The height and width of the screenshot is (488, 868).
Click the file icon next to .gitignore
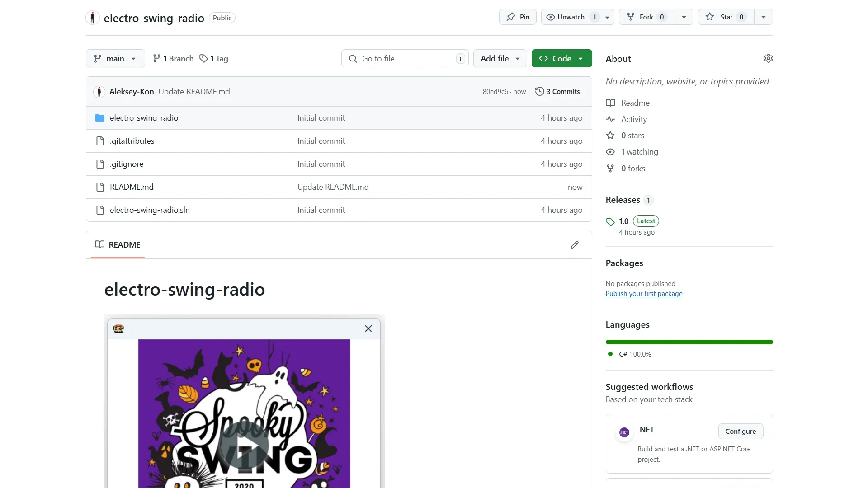[x=100, y=164]
